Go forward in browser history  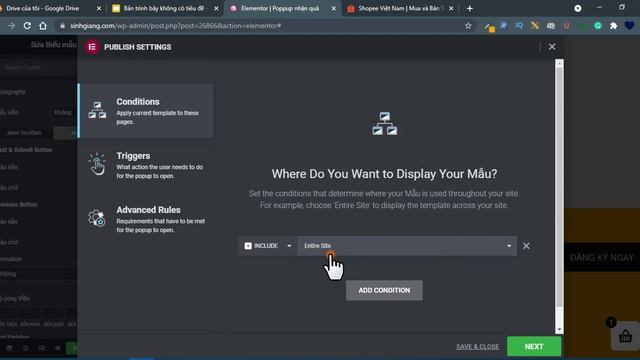tap(11, 26)
